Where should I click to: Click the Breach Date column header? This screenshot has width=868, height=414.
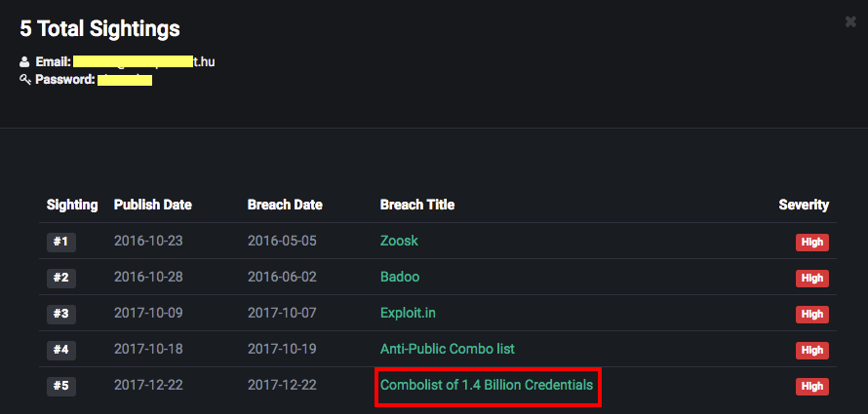point(285,206)
